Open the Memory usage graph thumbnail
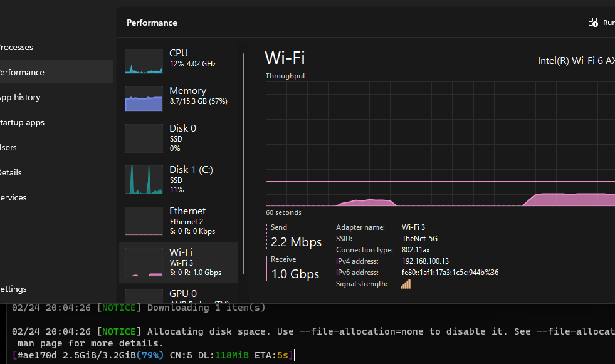The image size is (615, 364). (144, 99)
